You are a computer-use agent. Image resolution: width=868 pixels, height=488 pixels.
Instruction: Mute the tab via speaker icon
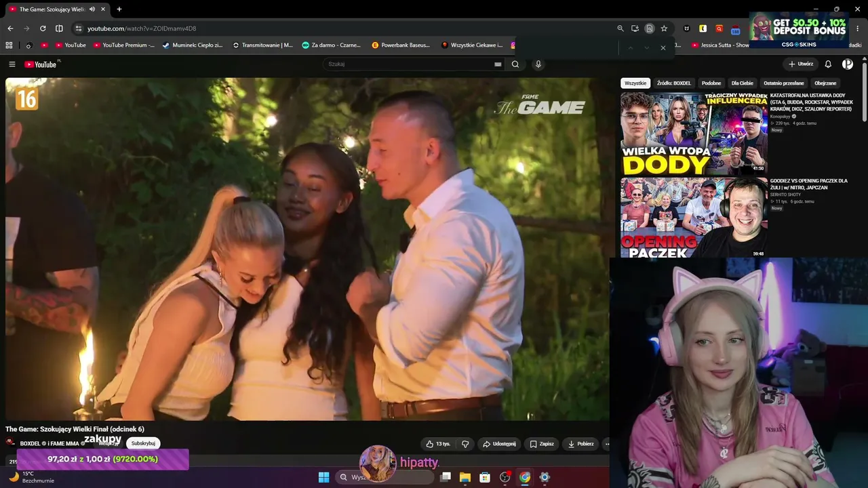point(92,9)
